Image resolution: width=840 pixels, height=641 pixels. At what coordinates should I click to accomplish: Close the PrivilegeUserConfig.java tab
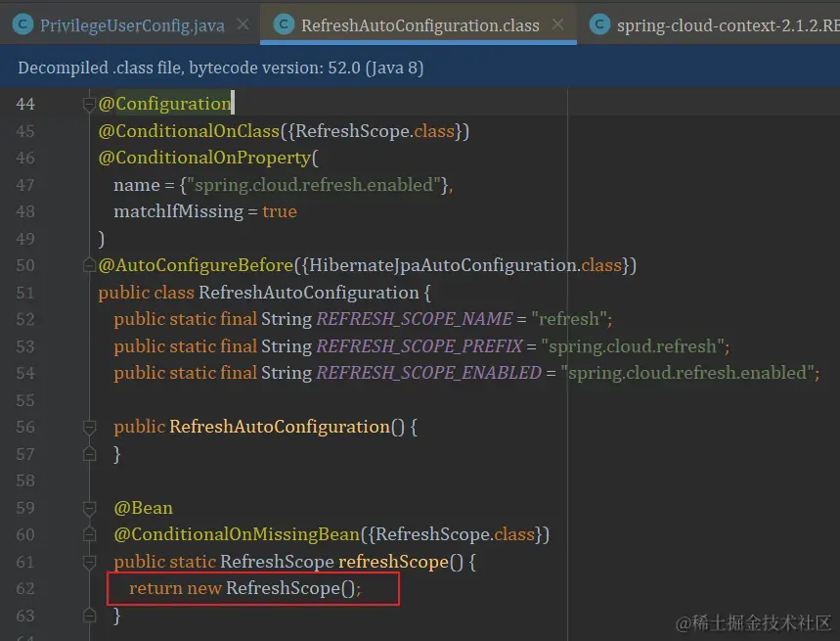[243, 24]
